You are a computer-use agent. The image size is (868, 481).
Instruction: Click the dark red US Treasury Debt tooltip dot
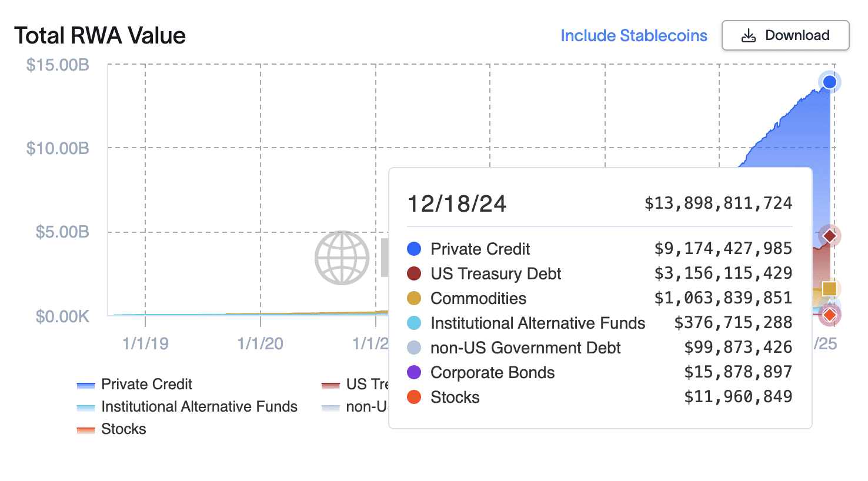pyautogui.click(x=415, y=273)
